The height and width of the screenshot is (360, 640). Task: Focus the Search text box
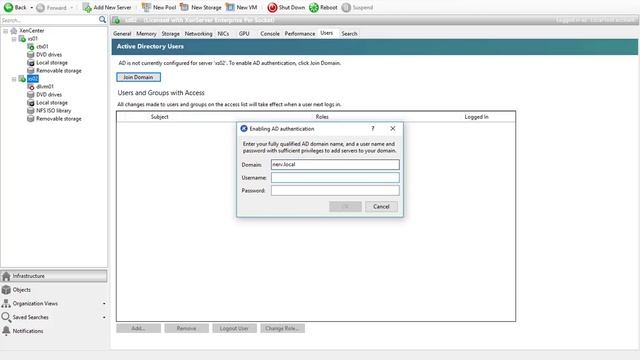tap(49, 20)
